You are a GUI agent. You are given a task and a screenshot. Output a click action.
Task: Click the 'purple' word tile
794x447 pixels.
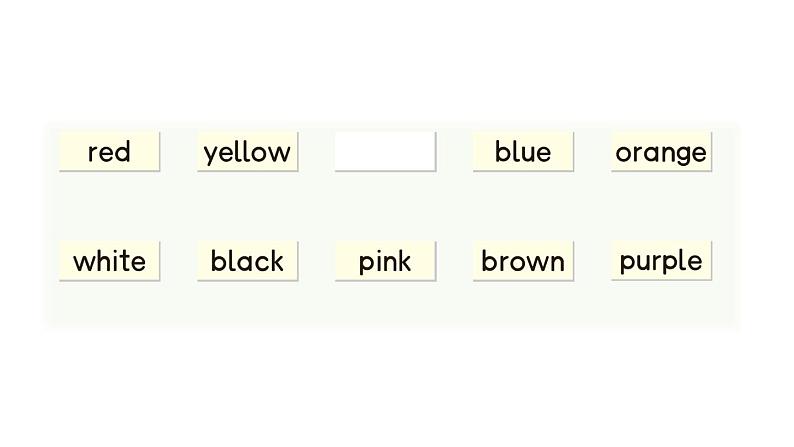click(661, 261)
